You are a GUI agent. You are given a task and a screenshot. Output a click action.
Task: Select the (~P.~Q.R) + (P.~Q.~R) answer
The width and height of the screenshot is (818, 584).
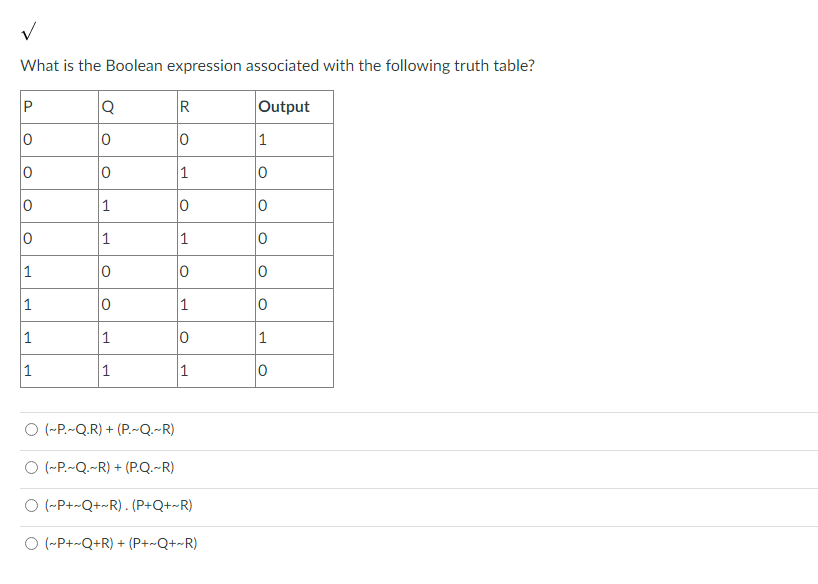coord(31,429)
